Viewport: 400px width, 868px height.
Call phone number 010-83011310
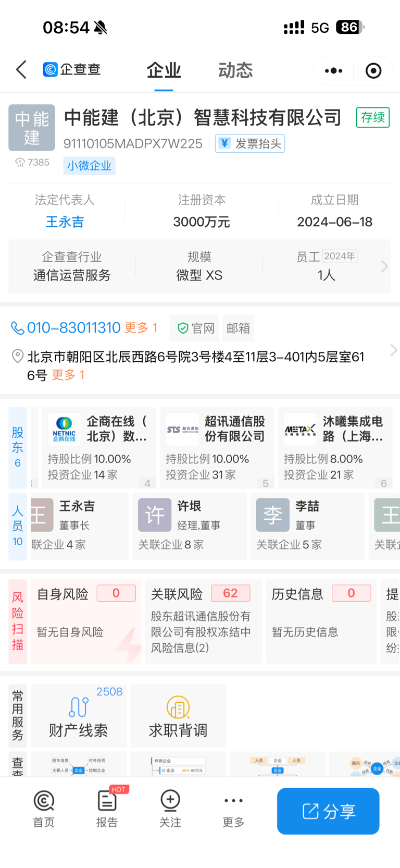pos(74,328)
